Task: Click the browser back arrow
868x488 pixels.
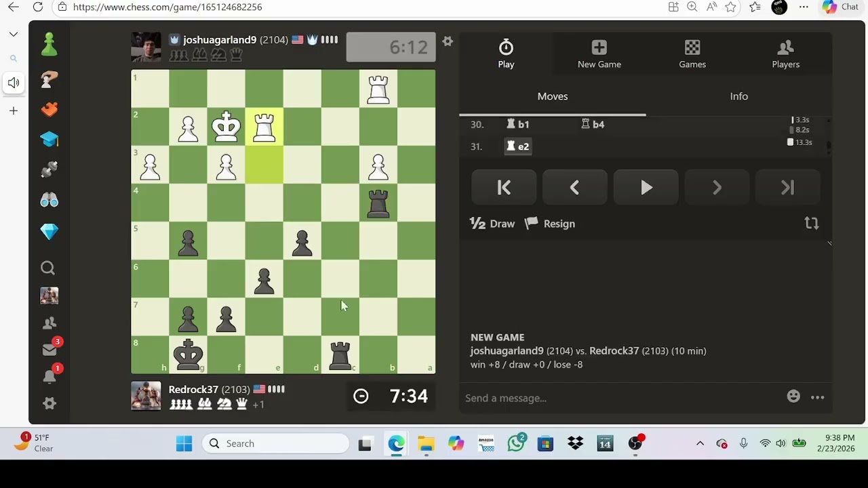Action: (x=14, y=7)
